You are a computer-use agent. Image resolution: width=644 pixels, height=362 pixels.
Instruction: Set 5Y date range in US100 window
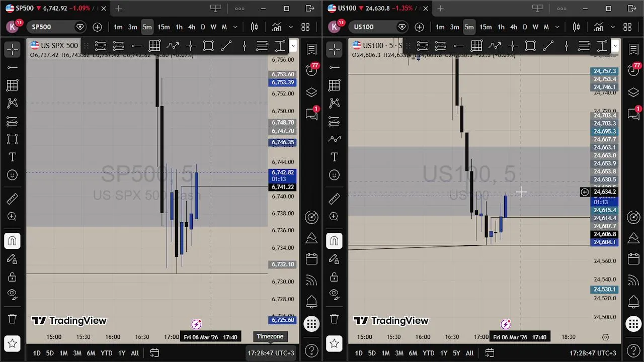click(456, 353)
